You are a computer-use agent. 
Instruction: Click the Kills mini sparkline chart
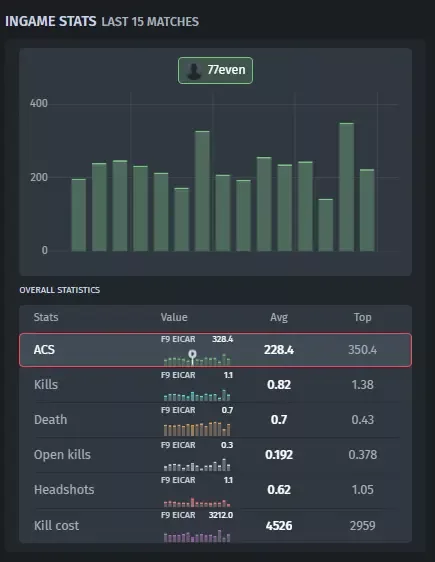[x=197, y=395]
